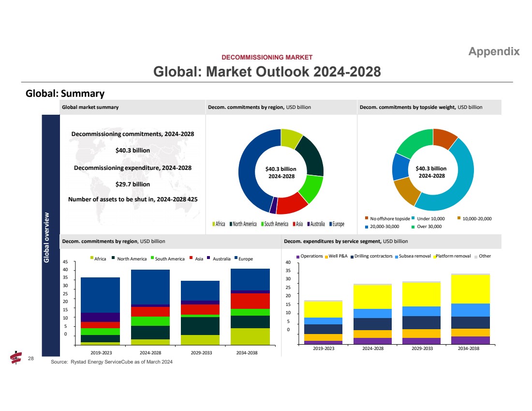The image size is (532, 411).
Task: Select the Platform removal legend marker
Action: (434, 256)
